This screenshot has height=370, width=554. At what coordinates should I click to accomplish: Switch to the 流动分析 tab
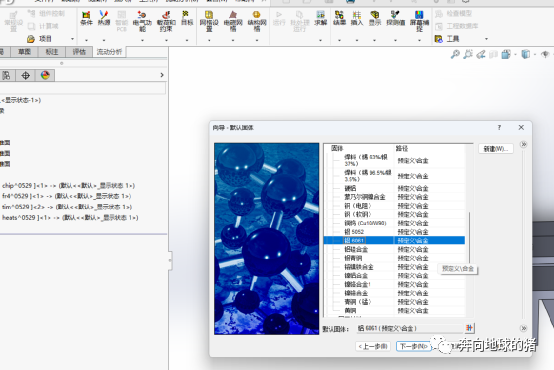(x=110, y=52)
